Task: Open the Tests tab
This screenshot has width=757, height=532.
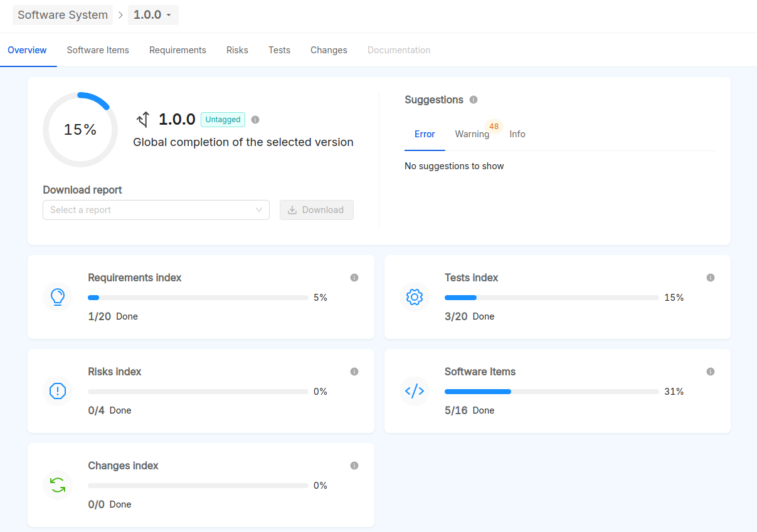Action: [279, 50]
